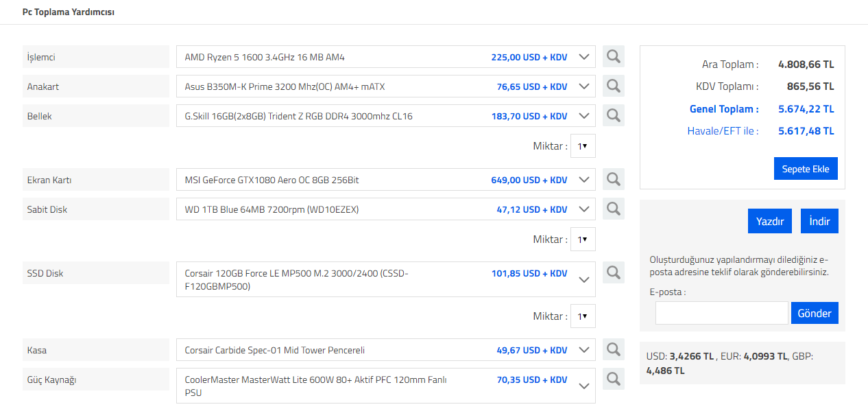Click the magnifier icon beside Kasa
868x409 pixels.
[614, 350]
